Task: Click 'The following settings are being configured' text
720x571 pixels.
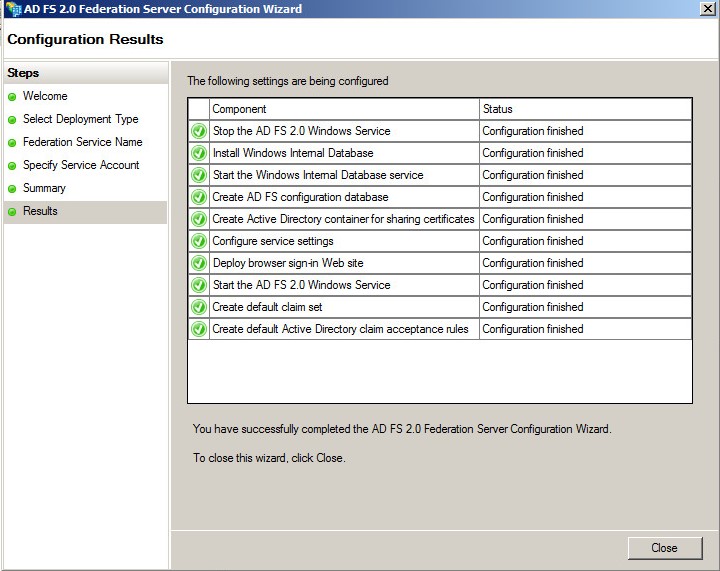Action: click(288, 81)
